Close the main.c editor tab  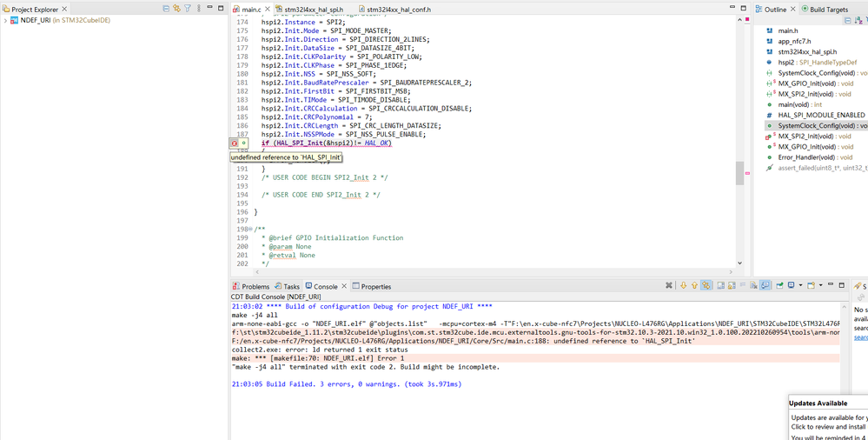(x=267, y=10)
